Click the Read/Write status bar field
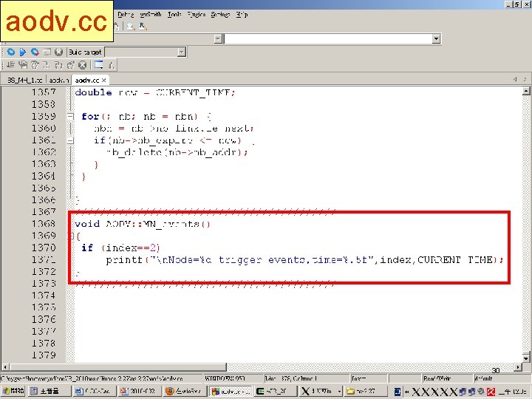The height and width of the screenshot is (399, 532). [447, 378]
